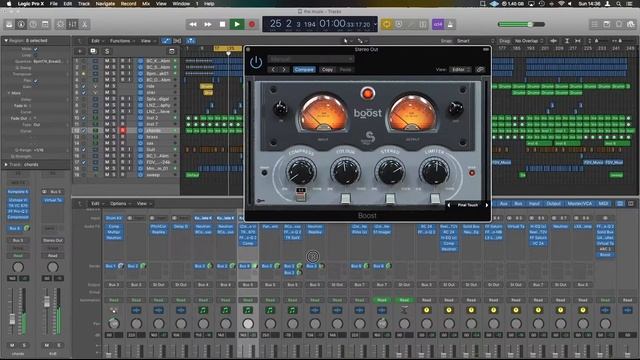
Task: Open the File menu
Action: point(53,4)
